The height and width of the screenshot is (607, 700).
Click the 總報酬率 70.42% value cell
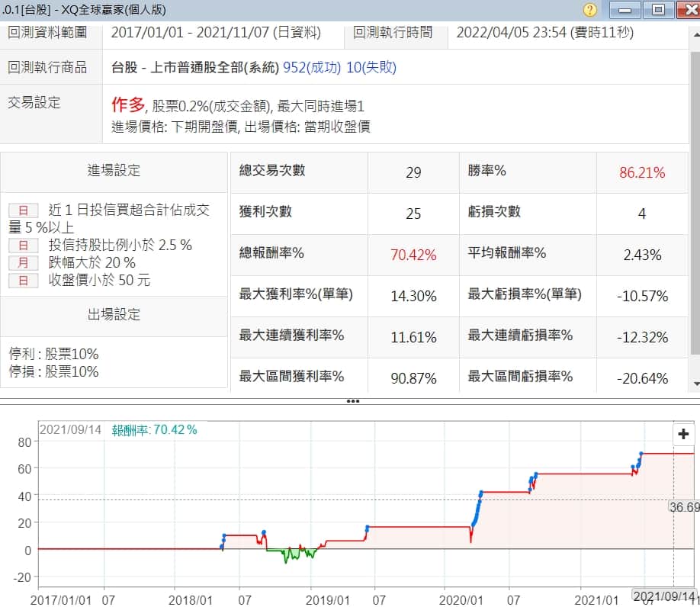(x=413, y=255)
